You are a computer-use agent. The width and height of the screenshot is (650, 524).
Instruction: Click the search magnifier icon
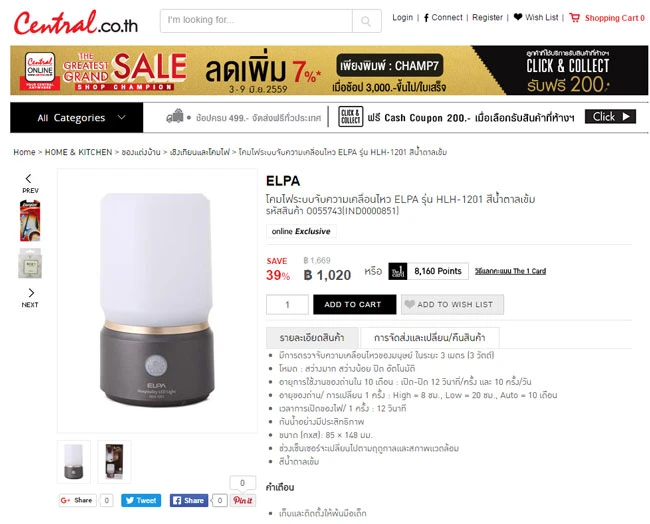point(366,21)
